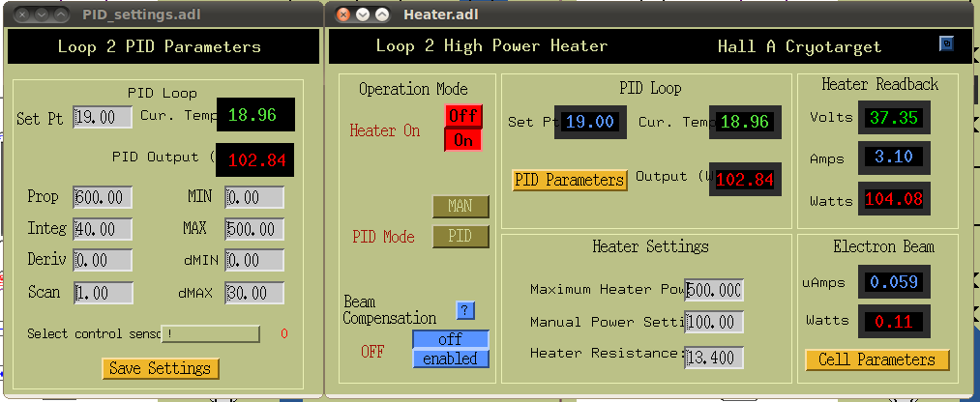Click the Heater.adl title bar
The height and width of the screenshot is (402, 980).
pos(650,14)
